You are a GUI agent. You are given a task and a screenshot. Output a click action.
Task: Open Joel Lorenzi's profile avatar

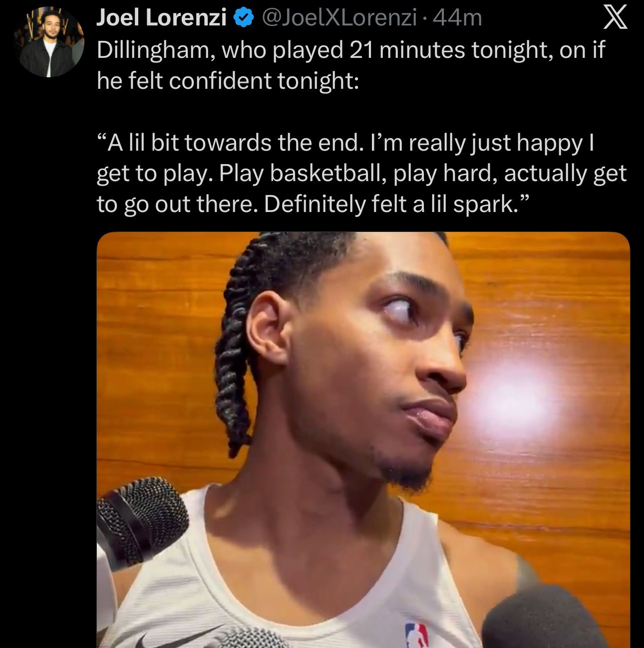[x=49, y=42]
